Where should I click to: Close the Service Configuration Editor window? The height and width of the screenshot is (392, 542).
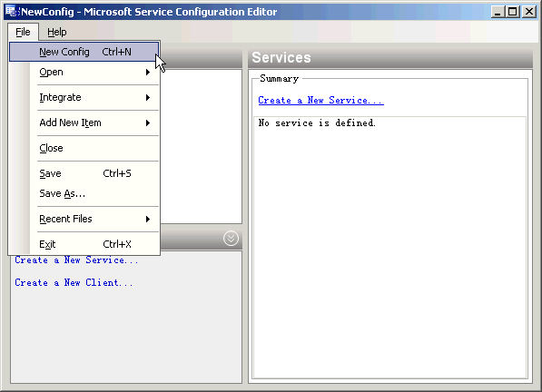coord(529,12)
